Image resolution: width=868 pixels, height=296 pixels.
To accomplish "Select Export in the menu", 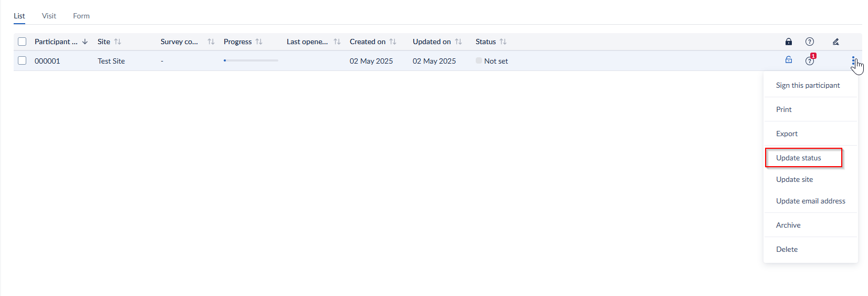I will [787, 134].
